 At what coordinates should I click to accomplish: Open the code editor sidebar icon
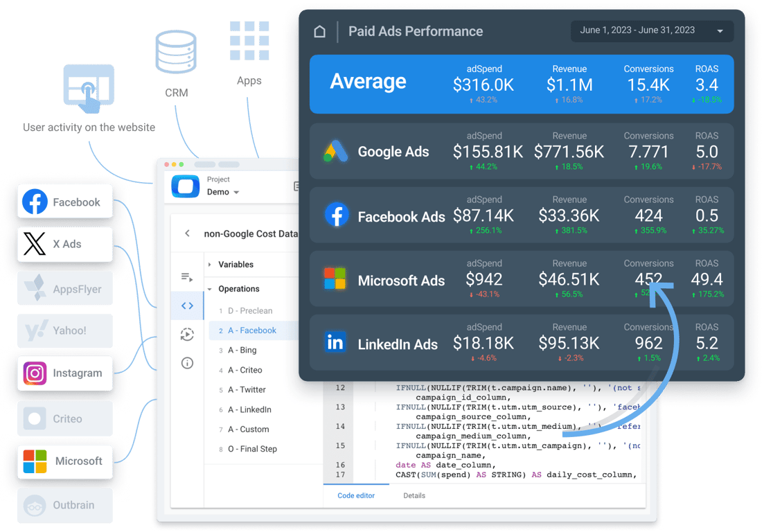pyautogui.click(x=188, y=306)
